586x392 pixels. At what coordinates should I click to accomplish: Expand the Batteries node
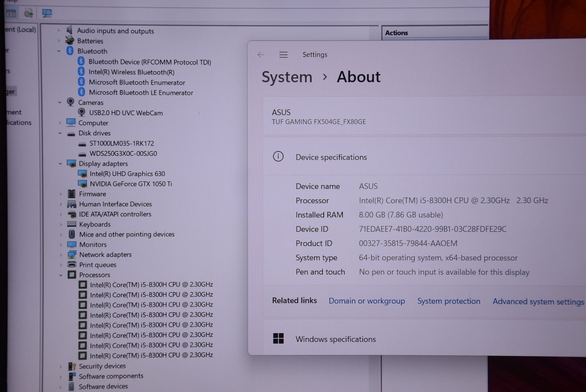(58, 40)
